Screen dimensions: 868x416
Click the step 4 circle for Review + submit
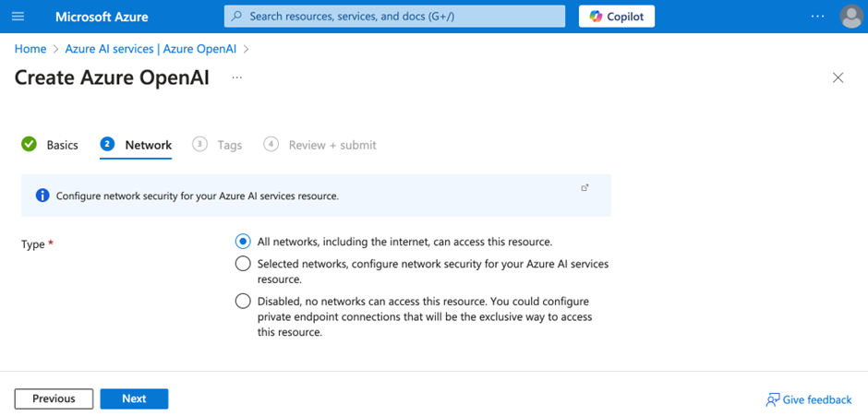coord(271,145)
